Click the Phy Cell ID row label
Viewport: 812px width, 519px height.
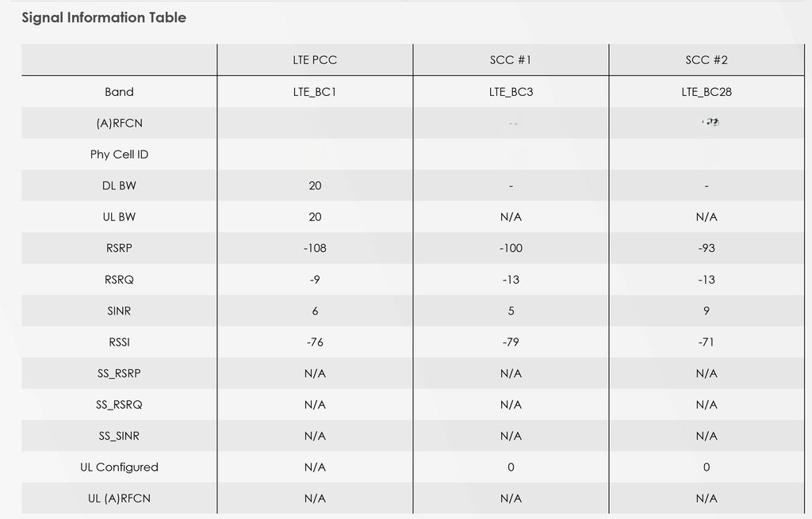coord(119,155)
